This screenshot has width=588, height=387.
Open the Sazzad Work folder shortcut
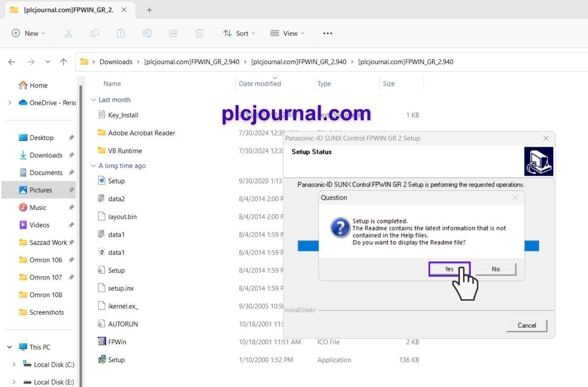pyautogui.click(x=48, y=242)
